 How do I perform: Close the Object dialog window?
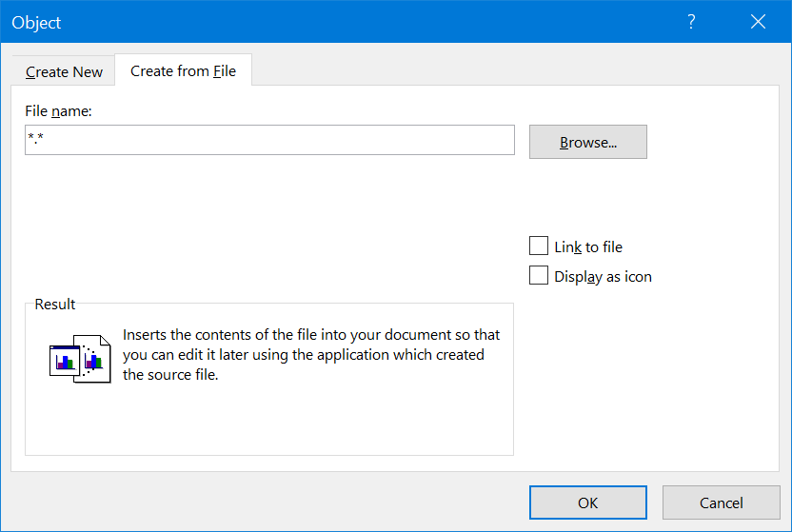pyautogui.click(x=758, y=22)
